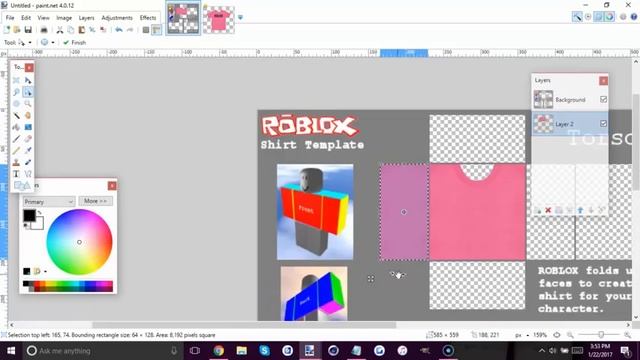Screen dimensions: 640x360
Task: Select the Ellipse Select tool
Action: pos(16,104)
